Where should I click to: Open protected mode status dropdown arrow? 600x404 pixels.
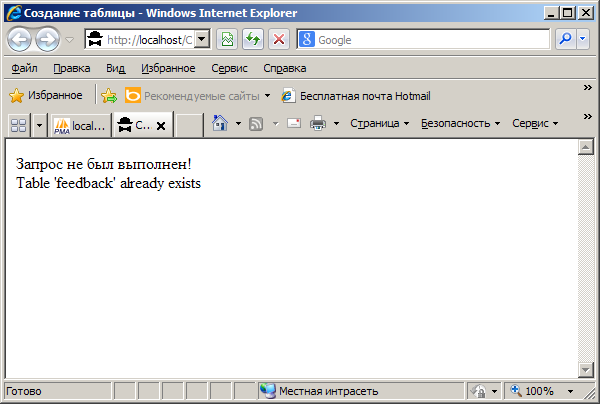[x=494, y=391]
